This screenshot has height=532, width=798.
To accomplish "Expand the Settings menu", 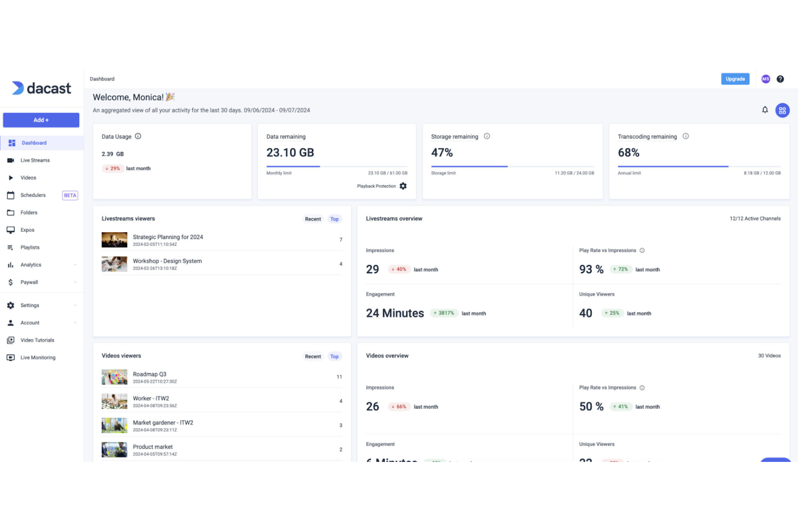I will [31, 305].
